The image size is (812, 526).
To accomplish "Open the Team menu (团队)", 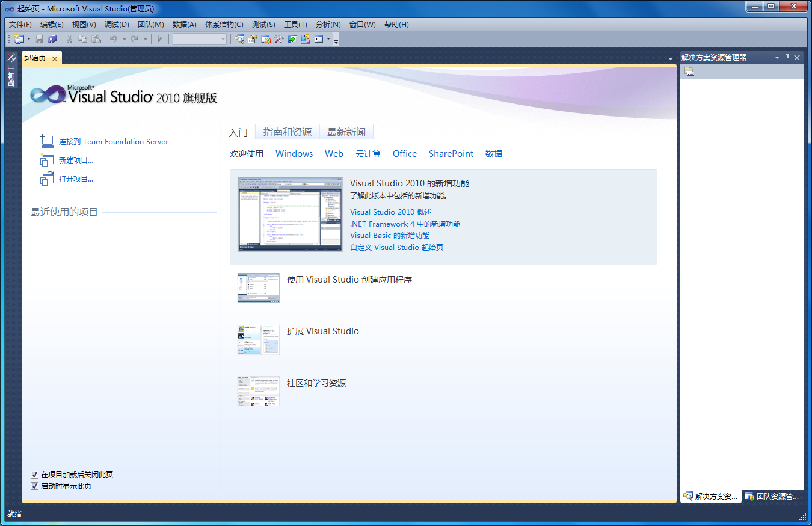I will (x=150, y=25).
